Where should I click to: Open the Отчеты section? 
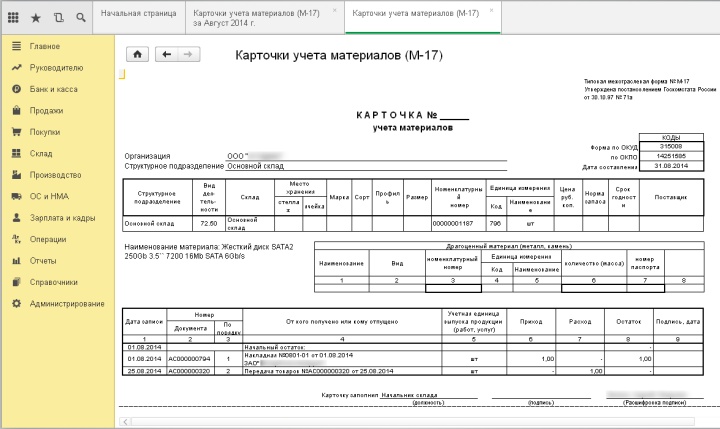pyautogui.click(x=43, y=261)
